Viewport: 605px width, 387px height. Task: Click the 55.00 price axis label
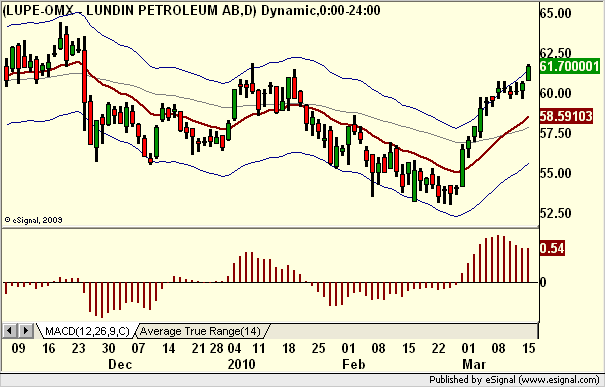[555, 173]
